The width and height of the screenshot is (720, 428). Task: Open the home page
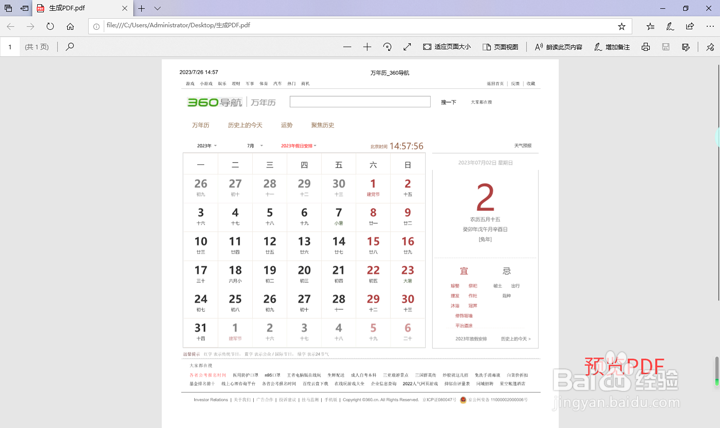click(x=70, y=27)
